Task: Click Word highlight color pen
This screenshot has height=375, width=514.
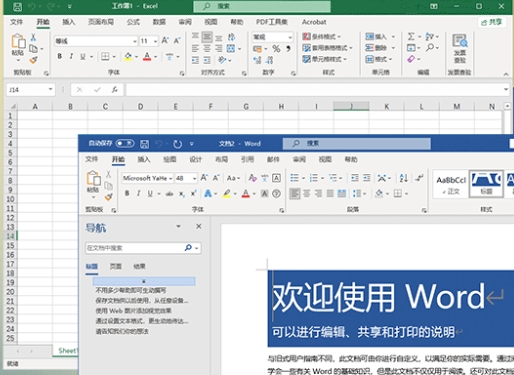Action: coord(227,193)
